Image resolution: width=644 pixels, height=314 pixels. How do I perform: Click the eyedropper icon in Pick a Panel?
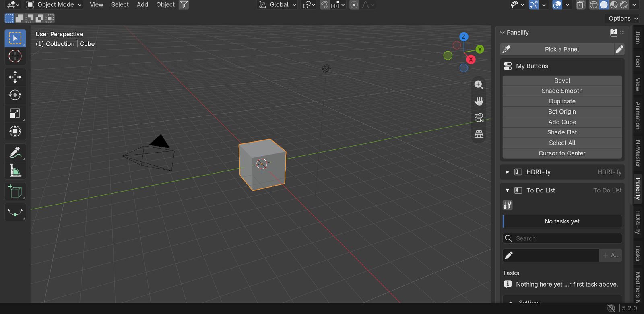coord(506,49)
